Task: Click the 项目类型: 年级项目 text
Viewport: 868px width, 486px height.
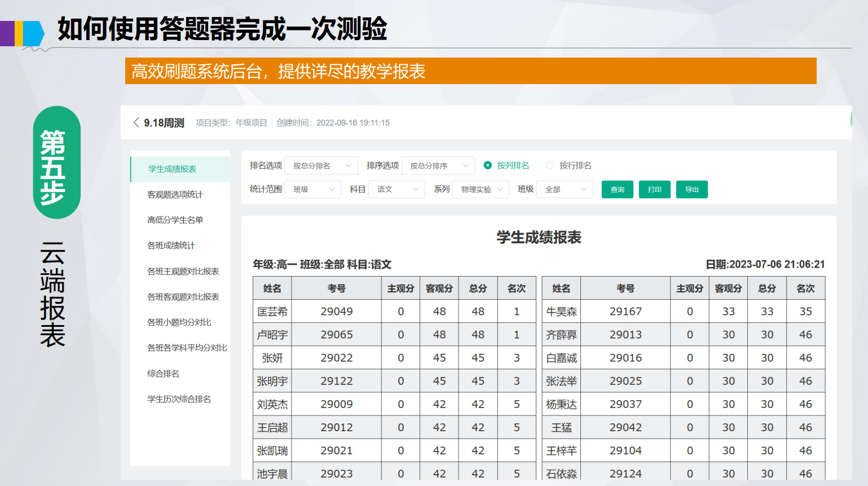Action: 231,123
